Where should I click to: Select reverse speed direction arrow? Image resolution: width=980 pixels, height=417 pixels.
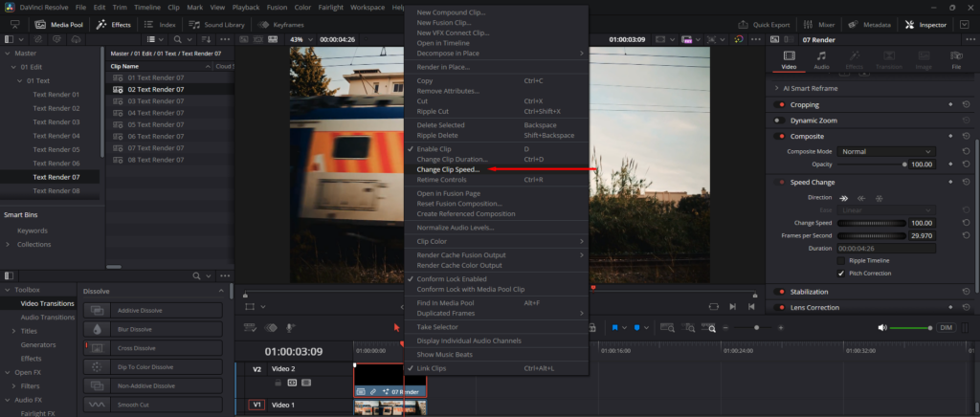pyautogui.click(x=861, y=198)
